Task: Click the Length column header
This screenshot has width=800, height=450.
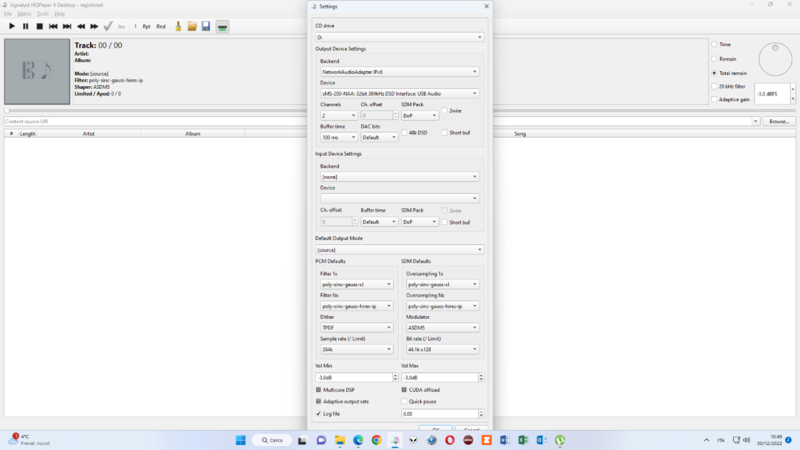Action: tap(27, 134)
